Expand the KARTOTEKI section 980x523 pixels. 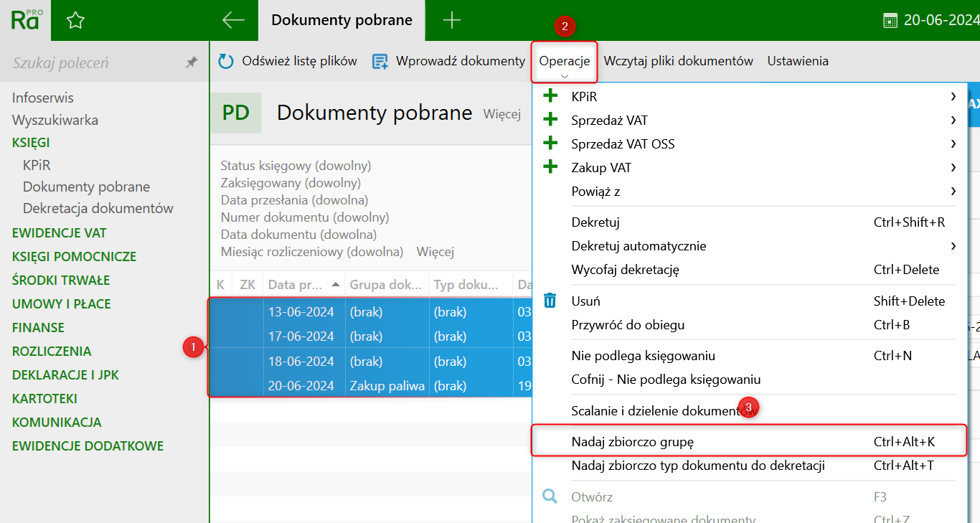pos(44,399)
